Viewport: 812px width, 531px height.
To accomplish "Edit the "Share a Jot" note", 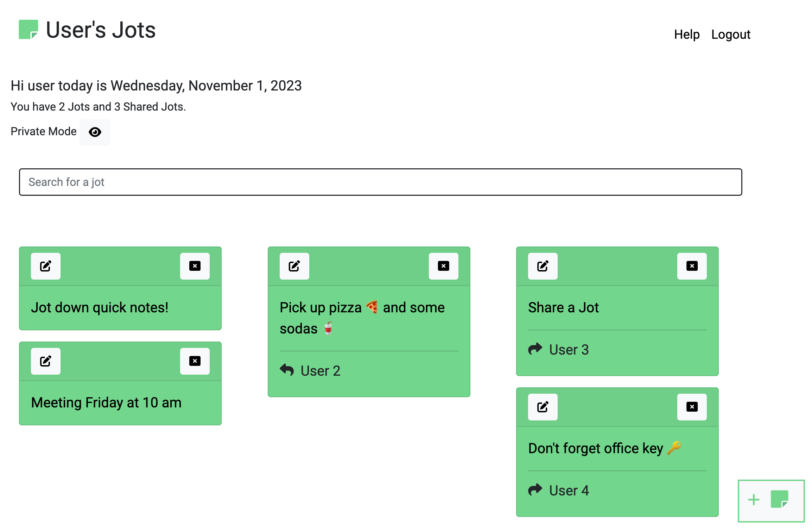I will click(543, 266).
